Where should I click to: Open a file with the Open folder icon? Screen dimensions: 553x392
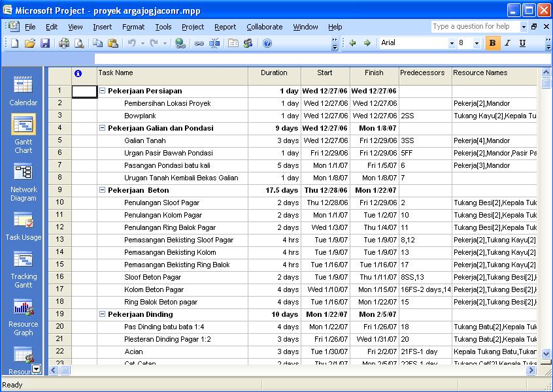[30, 43]
